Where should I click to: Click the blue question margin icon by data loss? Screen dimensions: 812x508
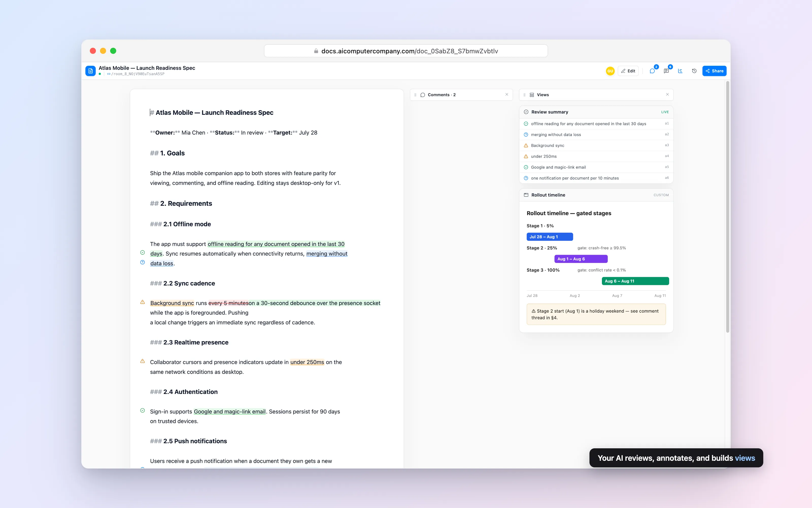[x=143, y=262]
